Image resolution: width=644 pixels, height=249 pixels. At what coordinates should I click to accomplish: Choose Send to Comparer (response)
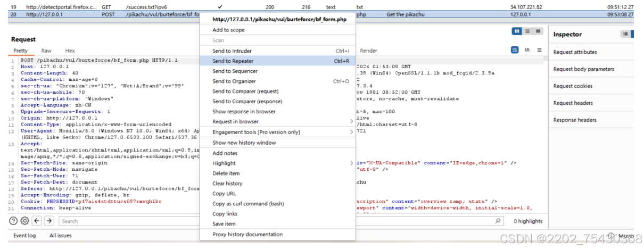pos(277,102)
